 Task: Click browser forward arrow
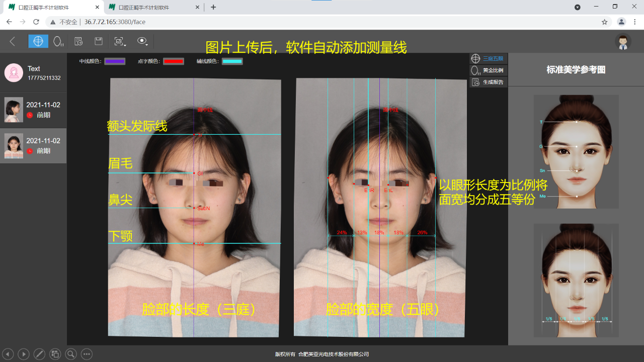click(23, 22)
